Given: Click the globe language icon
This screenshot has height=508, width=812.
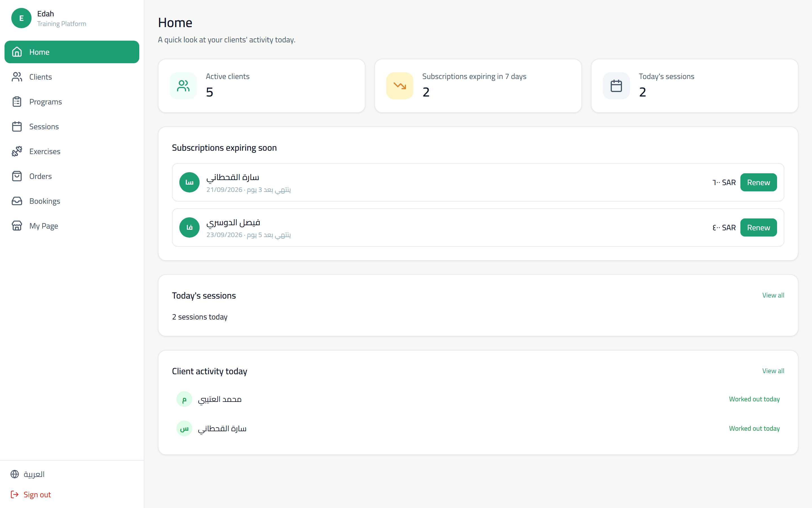Looking at the screenshot, I should point(15,474).
